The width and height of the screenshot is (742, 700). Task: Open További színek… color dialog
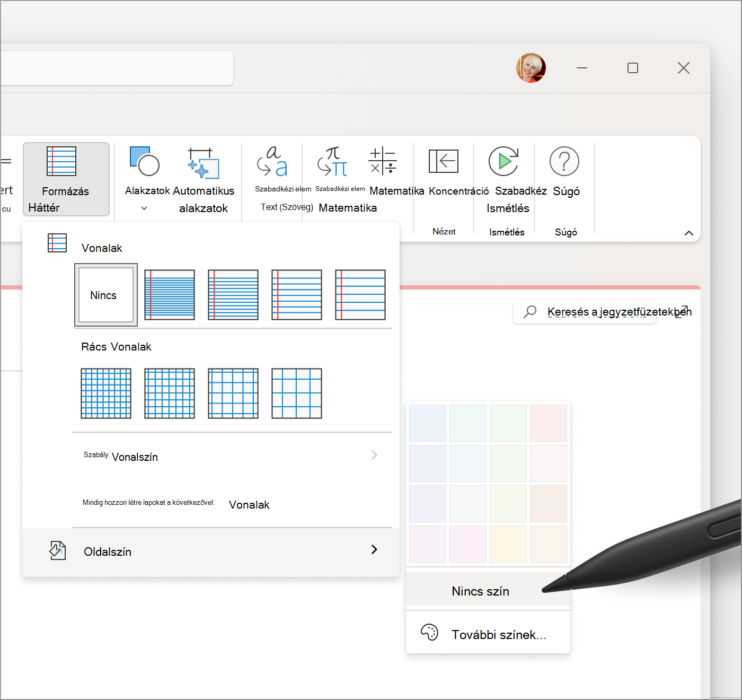pyautogui.click(x=488, y=633)
